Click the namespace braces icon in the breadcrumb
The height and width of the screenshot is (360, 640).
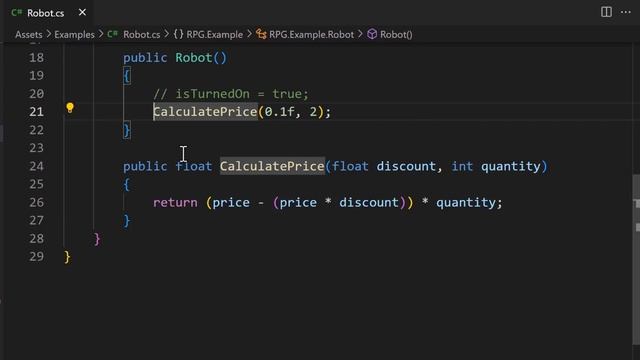point(178,34)
